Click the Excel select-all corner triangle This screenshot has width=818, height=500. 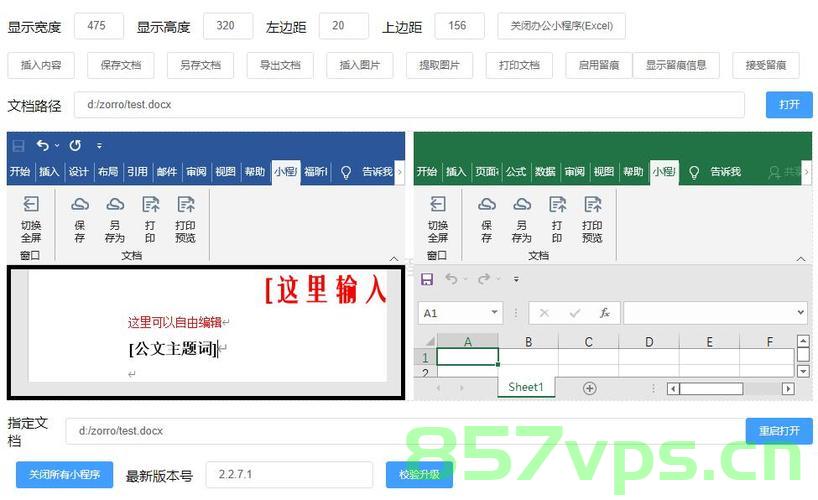[430, 342]
